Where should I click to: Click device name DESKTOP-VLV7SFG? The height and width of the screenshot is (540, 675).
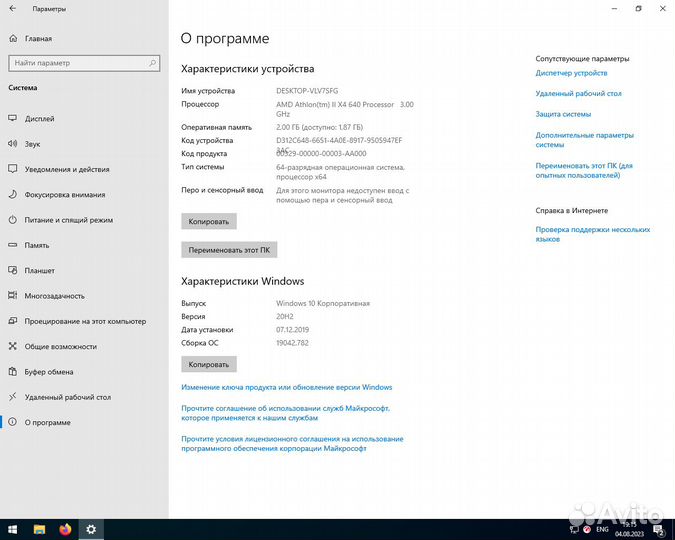(307, 91)
